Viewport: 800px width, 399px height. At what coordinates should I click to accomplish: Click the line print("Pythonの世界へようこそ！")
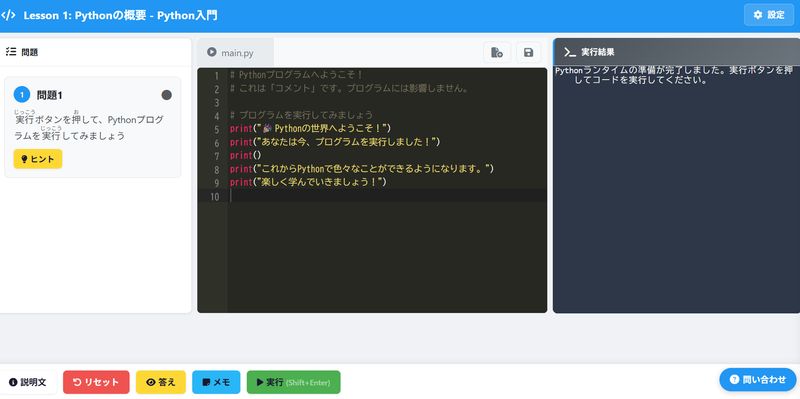point(310,128)
